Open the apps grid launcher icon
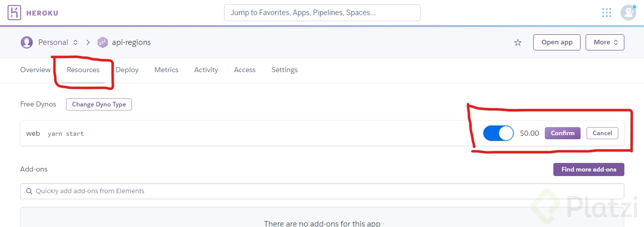Image resolution: width=644 pixels, height=227 pixels. click(607, 13)
